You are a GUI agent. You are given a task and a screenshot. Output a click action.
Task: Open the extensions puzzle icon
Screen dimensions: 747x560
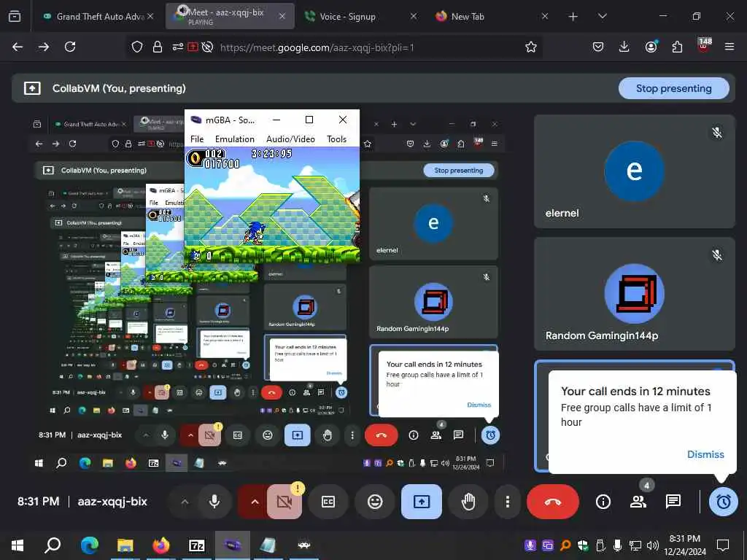click(x=677, y=47)
